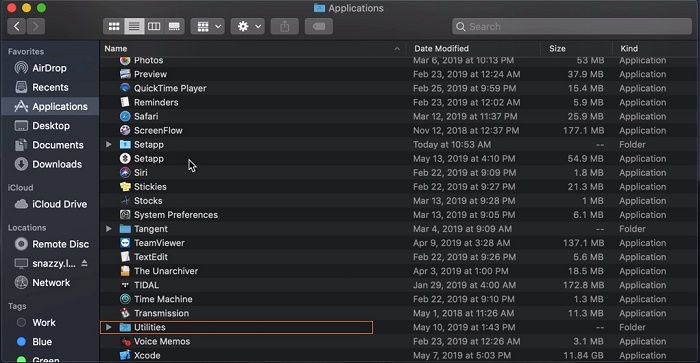This screenshot has width=700, height=363.
Task: Select the Stocks app icon
Action: tap(125, 201)
